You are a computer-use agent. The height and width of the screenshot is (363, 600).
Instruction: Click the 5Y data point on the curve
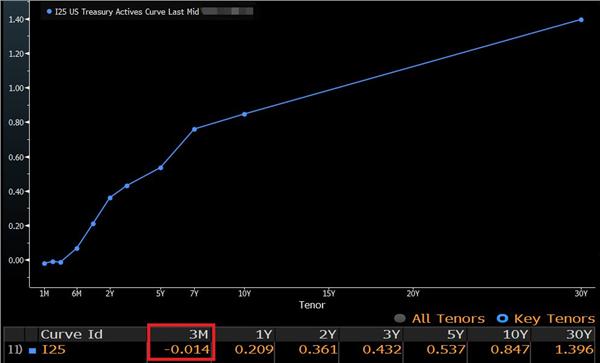[161, 168]
